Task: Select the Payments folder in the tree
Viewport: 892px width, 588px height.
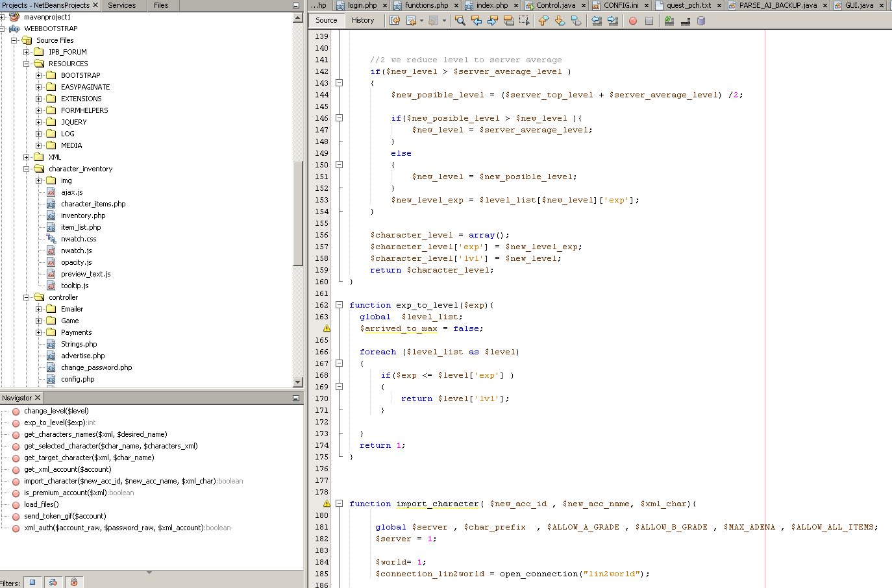Action: (76, 332)
